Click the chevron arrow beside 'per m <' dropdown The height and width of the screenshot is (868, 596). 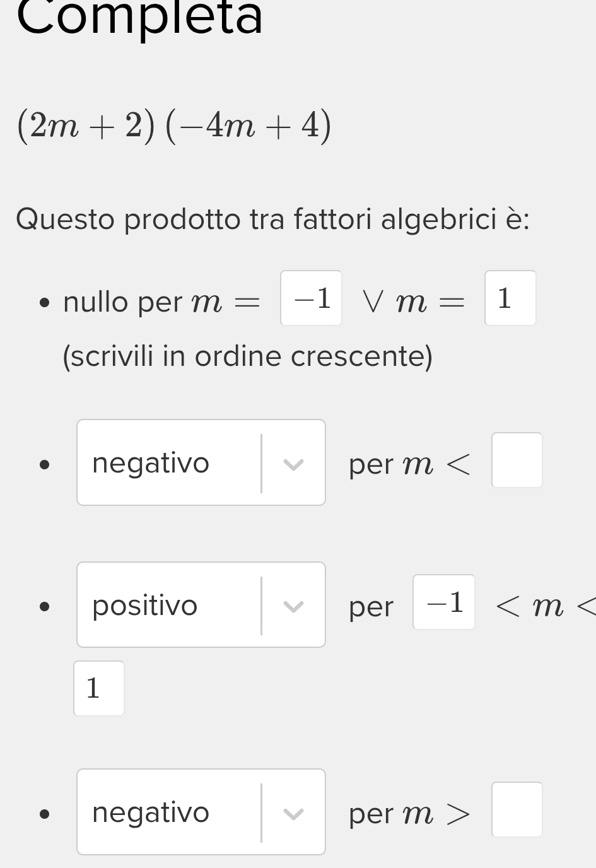tap(293, 464)
